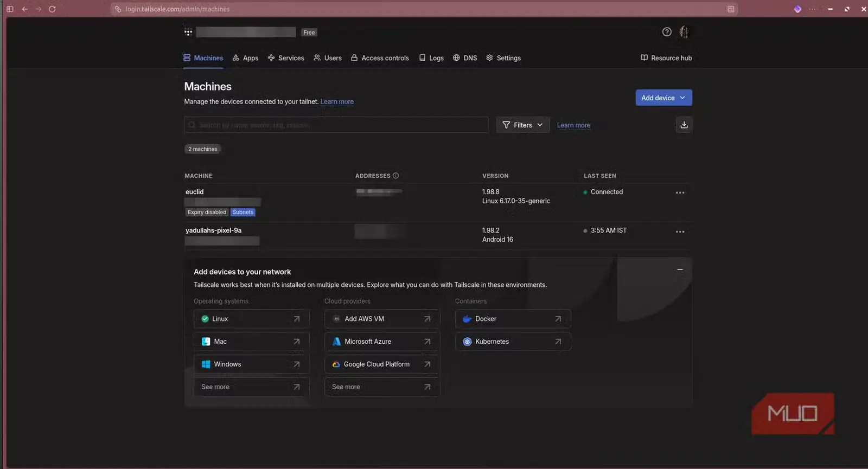Image resolution: width=868 pixels, height=469 pixels.
Task: Click the addresses info icon
Action: pos(395,176)
